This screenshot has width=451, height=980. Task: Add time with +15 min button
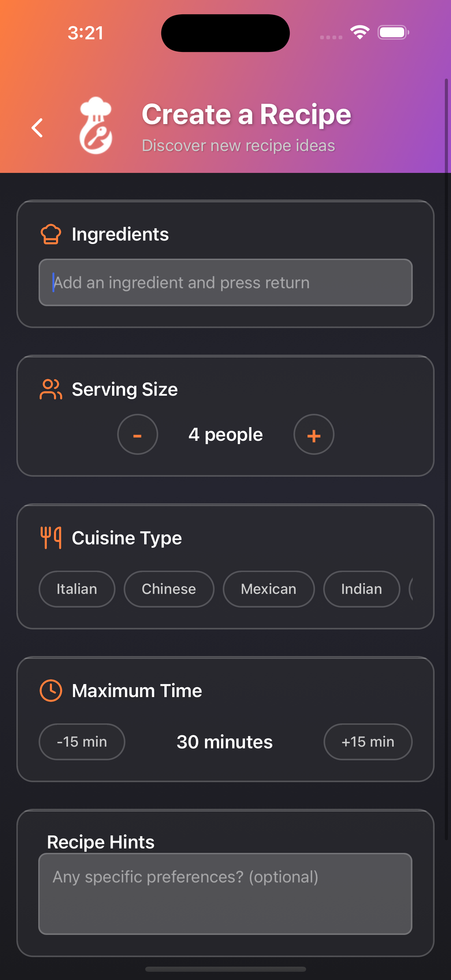point(368,741)
